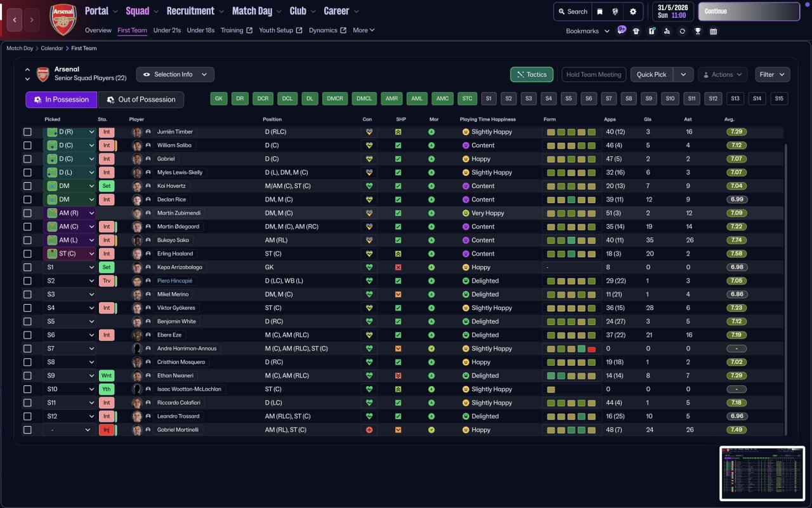812x508 pixels.
Task: Open the 9+ messages notification icon
Action: [x=622, y=30]
